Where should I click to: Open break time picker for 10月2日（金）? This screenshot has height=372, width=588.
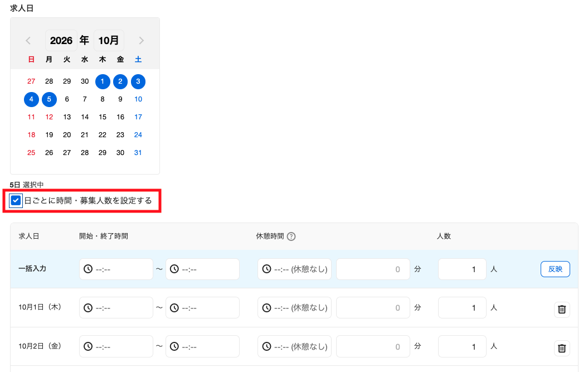[x=294, y=346]
